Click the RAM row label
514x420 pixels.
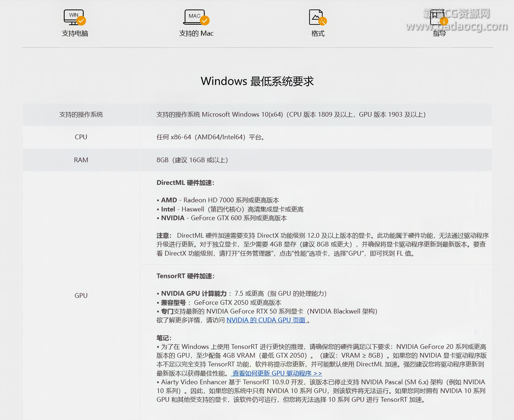(x=81, y=160)
